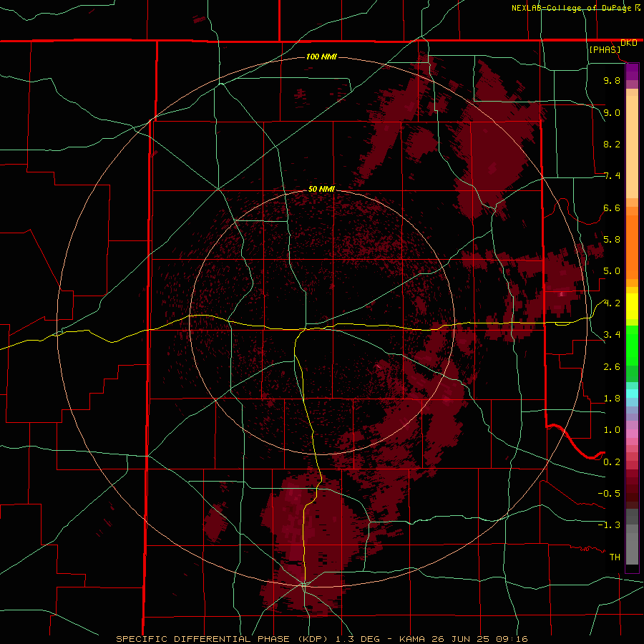Select the orange segment of color bar
Screen dimensions: 644x644
(632, 248)
